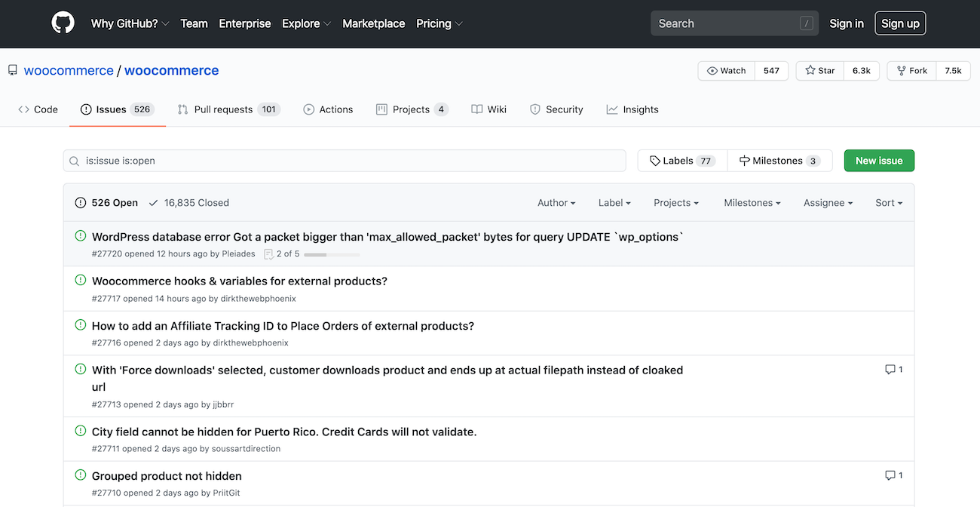Open the 'Why GitHub?' dropdown menu

click(130, 23)
